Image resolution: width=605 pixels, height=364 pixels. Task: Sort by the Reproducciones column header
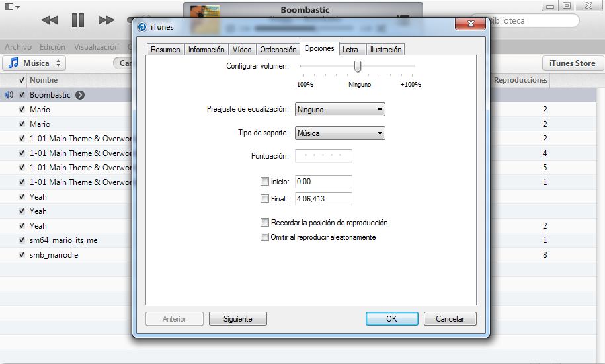(520, 80)
